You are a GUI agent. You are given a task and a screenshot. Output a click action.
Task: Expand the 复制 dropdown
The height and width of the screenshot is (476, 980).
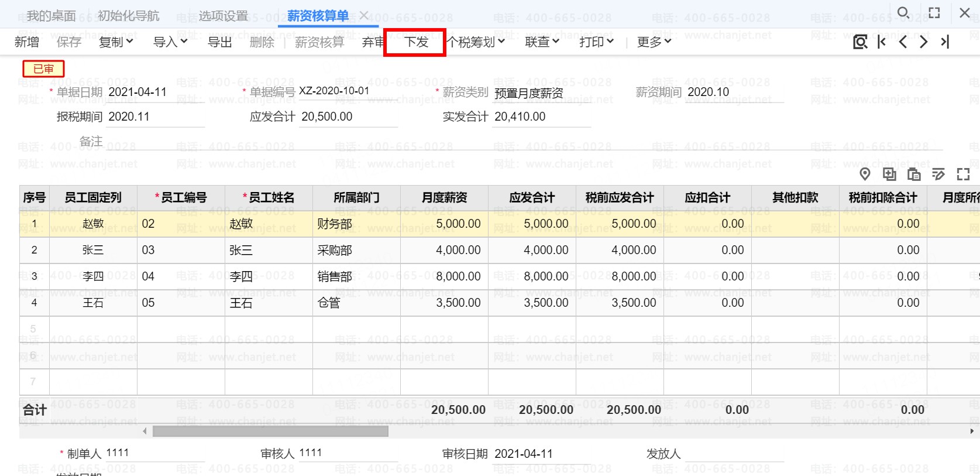pyautogui.click(x=116, y=42)
